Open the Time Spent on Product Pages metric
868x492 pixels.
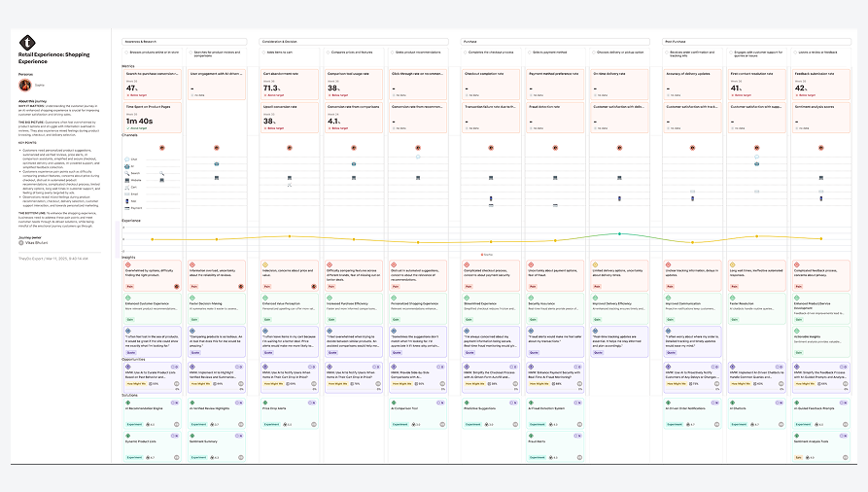click(x=153, y=118)
